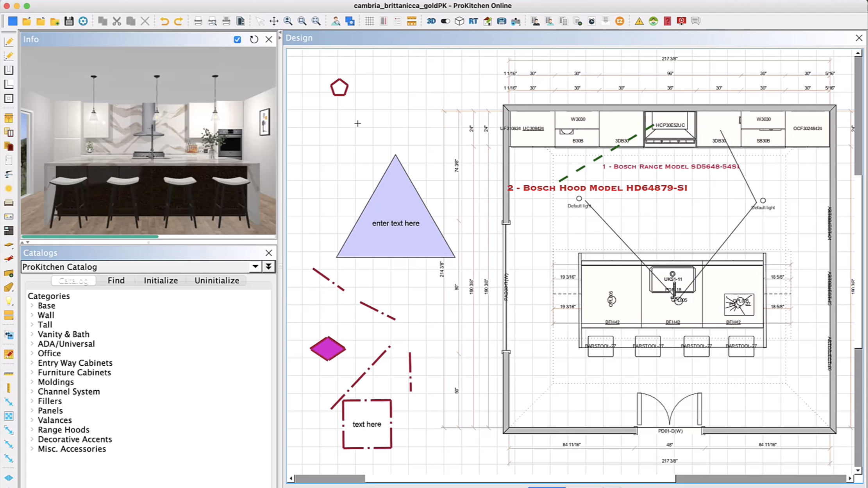
Task: Select the Moldings category
Action: pyautogui.click(x=55, y=382)
